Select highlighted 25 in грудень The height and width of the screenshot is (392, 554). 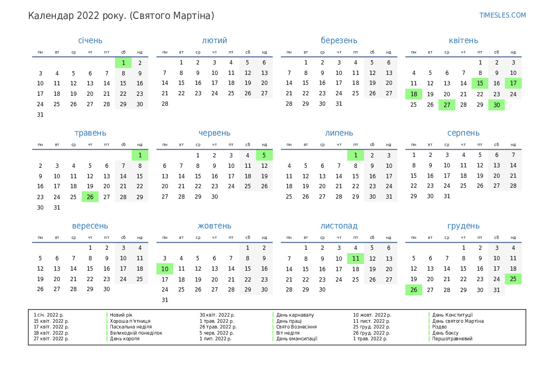[x=513, y=279]
